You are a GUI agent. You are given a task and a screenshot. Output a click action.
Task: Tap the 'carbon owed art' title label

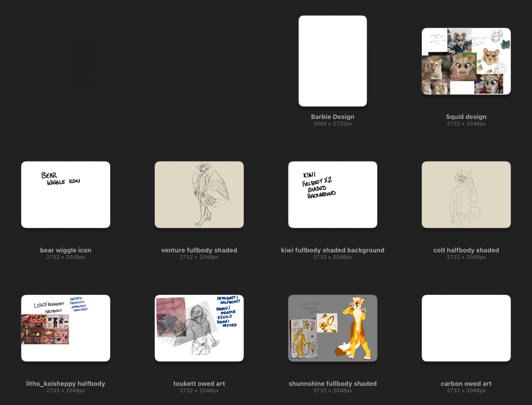pyautogui.click(x=466, y=384)
